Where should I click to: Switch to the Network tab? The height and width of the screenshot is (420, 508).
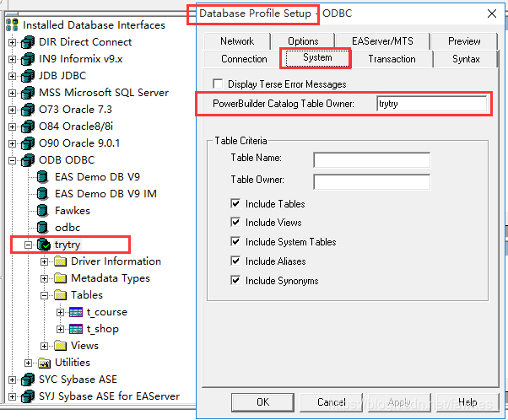pos(237,41)
